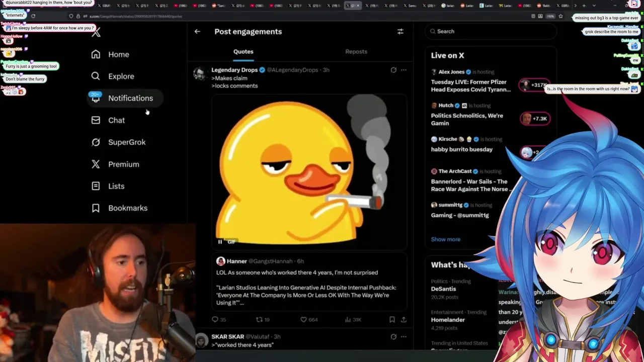This screenshot has height=362, width=644.
Task: Bookmark page with address bar star icon
Action: pyautogui.click(x=560, y=16)
